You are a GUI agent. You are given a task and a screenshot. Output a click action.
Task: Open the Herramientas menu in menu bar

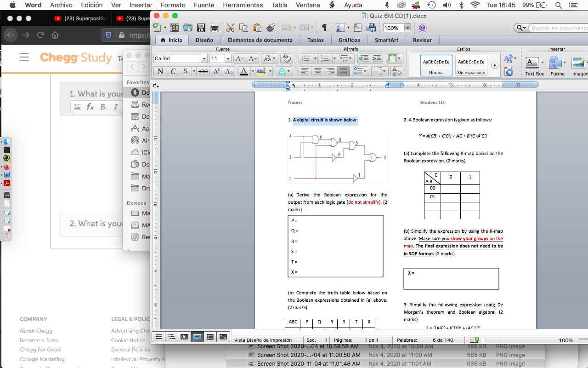click(243, 5)
